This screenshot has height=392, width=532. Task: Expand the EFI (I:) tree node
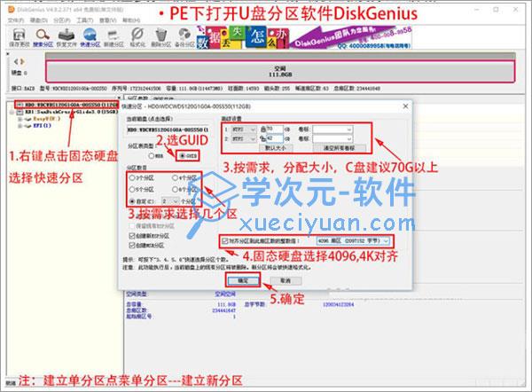coord(20,126)
